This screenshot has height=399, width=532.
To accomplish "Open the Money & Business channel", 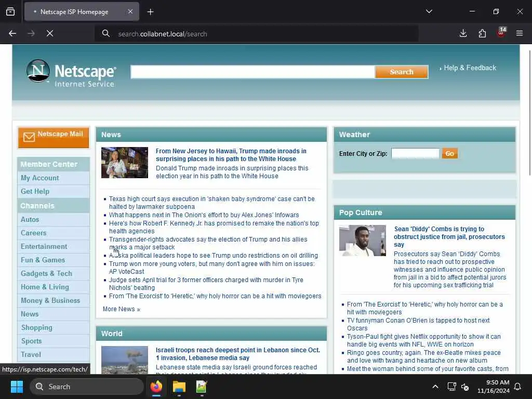I will coord(50,301).
